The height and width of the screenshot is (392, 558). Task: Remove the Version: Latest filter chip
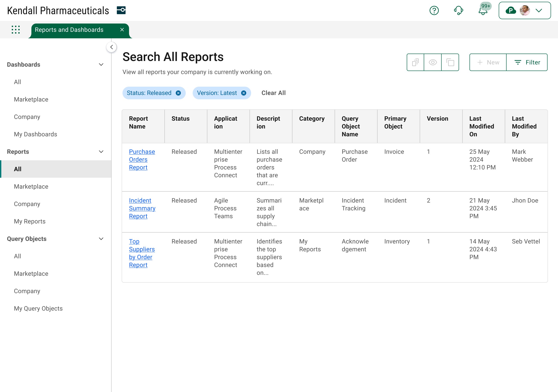(x=243, y=93)
